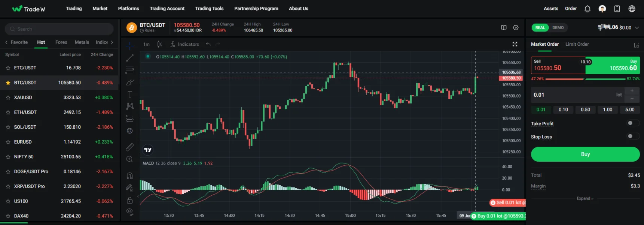This screenshot has height=225, width=644.
Task: Click the notification bell icon
Action: 587,9
